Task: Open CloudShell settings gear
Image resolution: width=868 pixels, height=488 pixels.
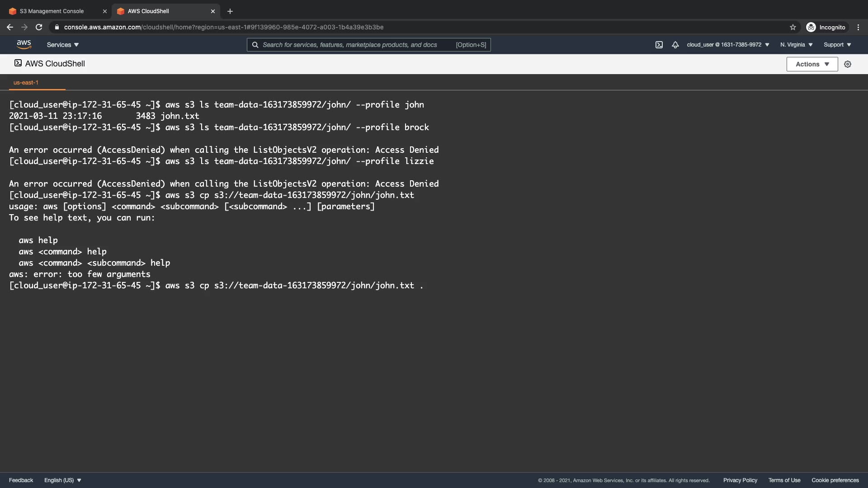Action: pyautogui.click(x=848, y=64)
